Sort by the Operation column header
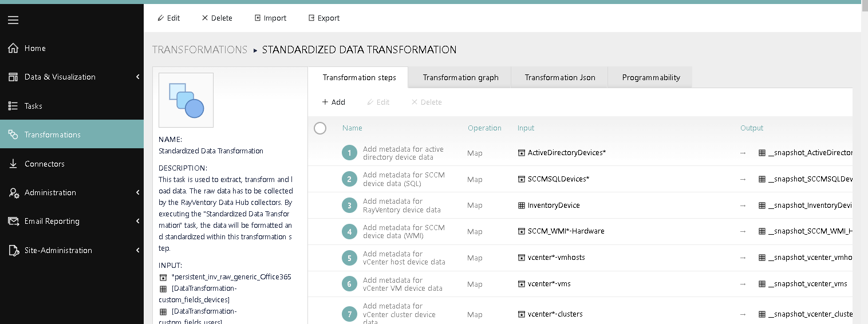Viewport: 868px width, 324px height. point(484,128)
